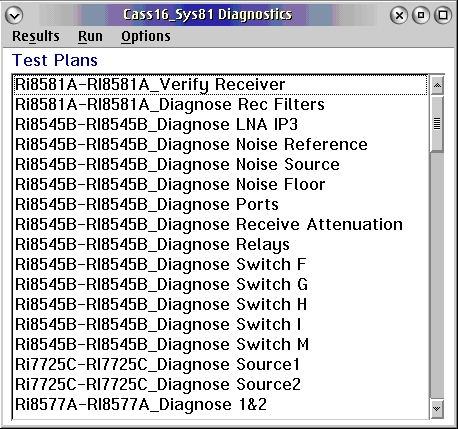
Task: Select Diagnose Switch H entry
Action: [x=221, y=304]
